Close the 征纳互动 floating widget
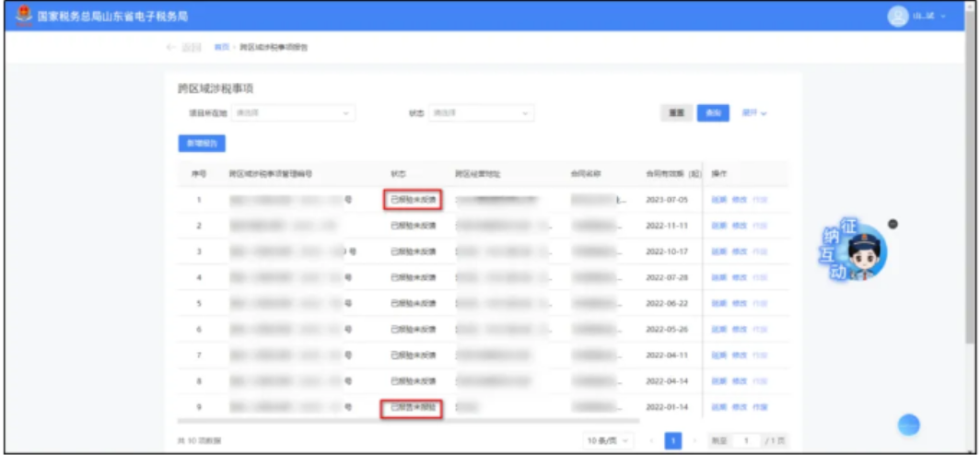980x455 pixels. 892,224
